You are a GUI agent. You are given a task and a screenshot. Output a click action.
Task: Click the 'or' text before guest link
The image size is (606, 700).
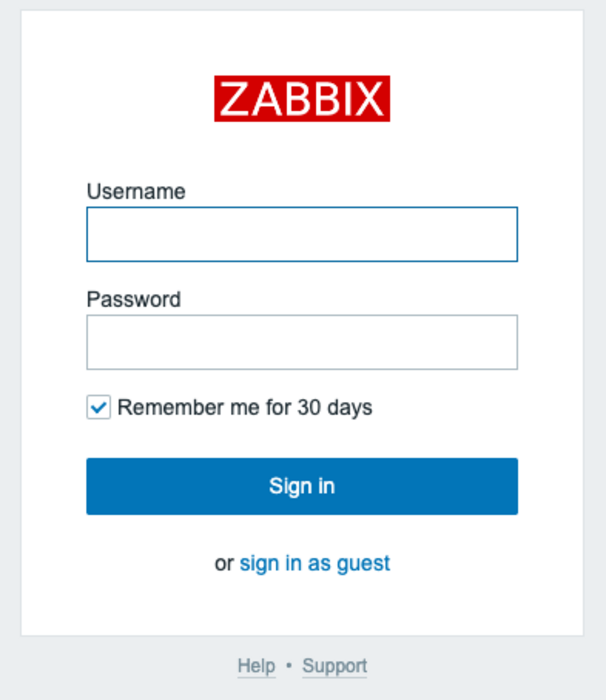pos(224,563)
